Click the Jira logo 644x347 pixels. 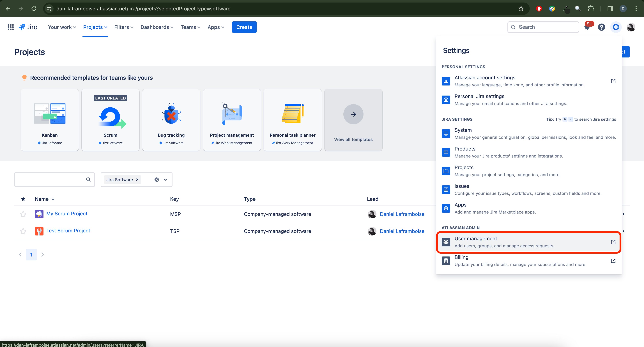[28, 27]
